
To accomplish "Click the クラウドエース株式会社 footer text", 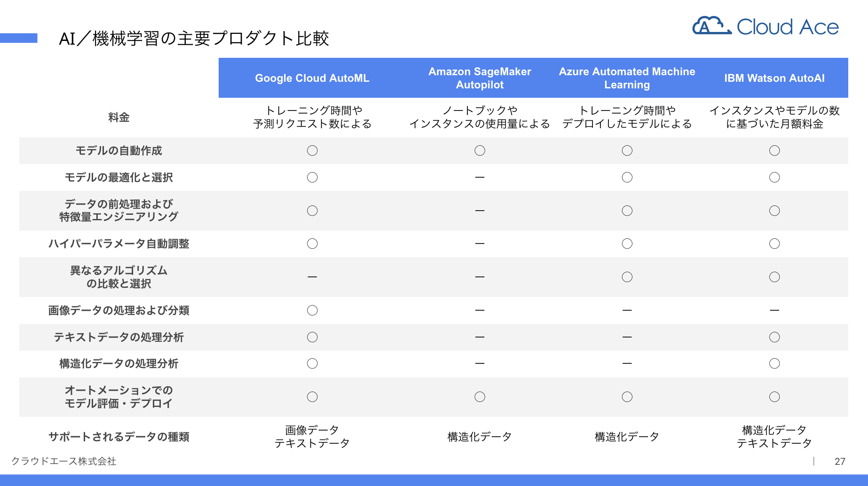I will point(63,461).
